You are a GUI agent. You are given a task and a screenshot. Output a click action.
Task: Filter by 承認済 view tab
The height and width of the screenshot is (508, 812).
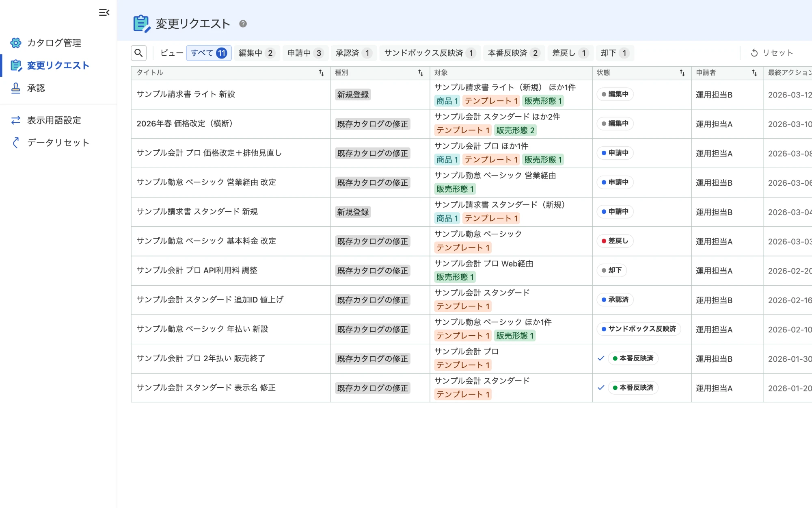tap(354, 53)
